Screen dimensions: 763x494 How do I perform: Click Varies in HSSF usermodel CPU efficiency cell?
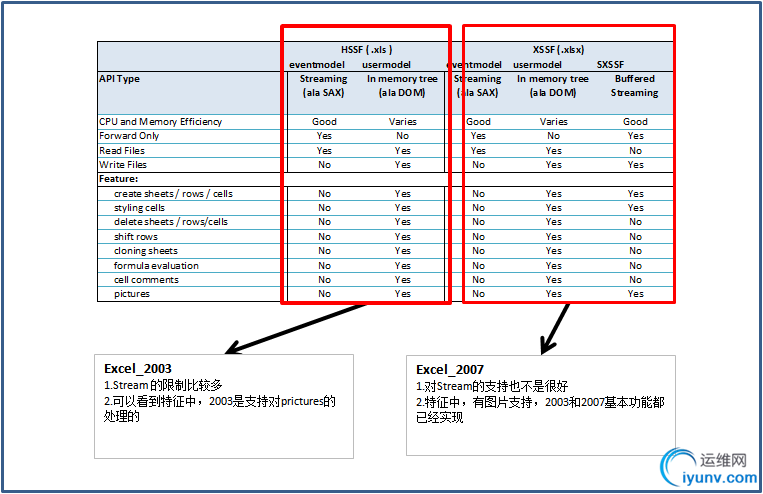(402, 122)
